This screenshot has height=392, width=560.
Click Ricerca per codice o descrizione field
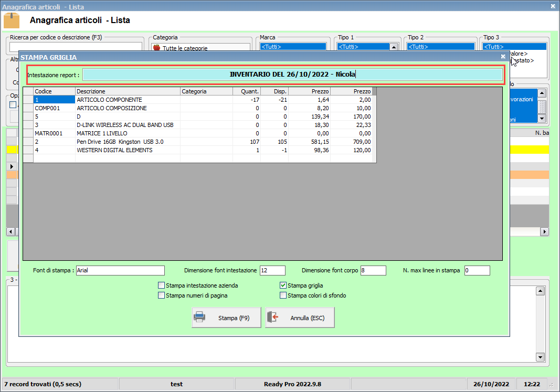[x=76, y=47]
